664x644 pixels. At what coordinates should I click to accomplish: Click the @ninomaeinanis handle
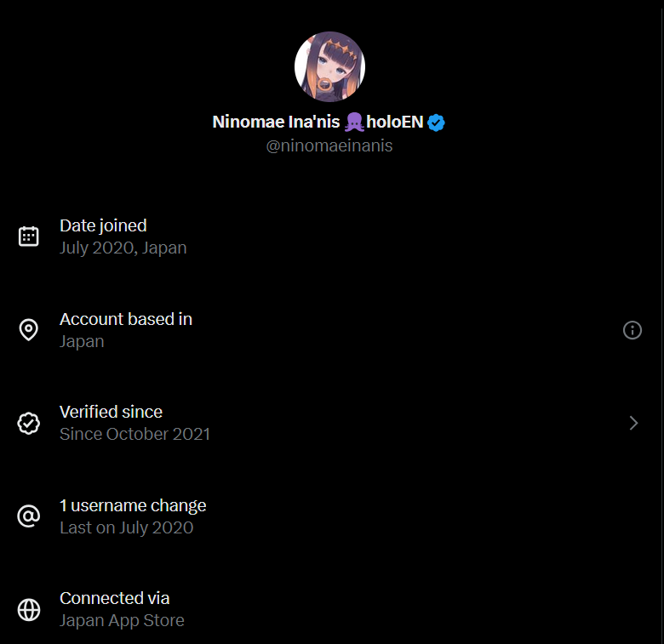pyautogui.click(x=329, y=145)
